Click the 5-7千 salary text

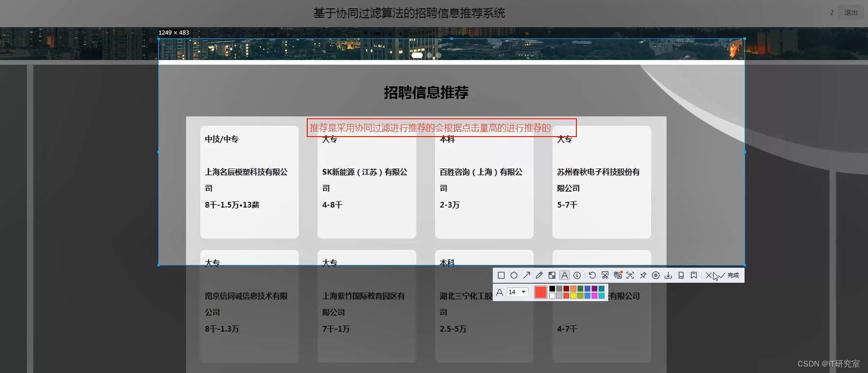point(567,205)
